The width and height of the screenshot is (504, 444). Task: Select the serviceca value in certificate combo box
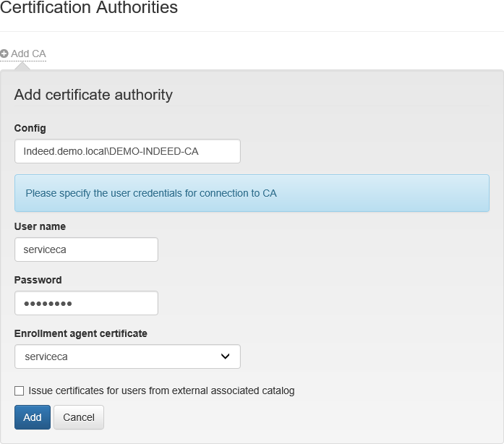tap(47, 357)
